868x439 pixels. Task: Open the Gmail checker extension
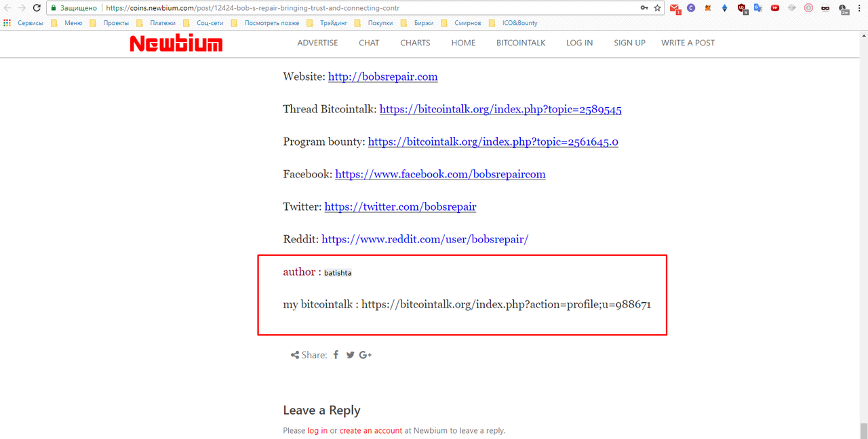(x=675, y=8)
